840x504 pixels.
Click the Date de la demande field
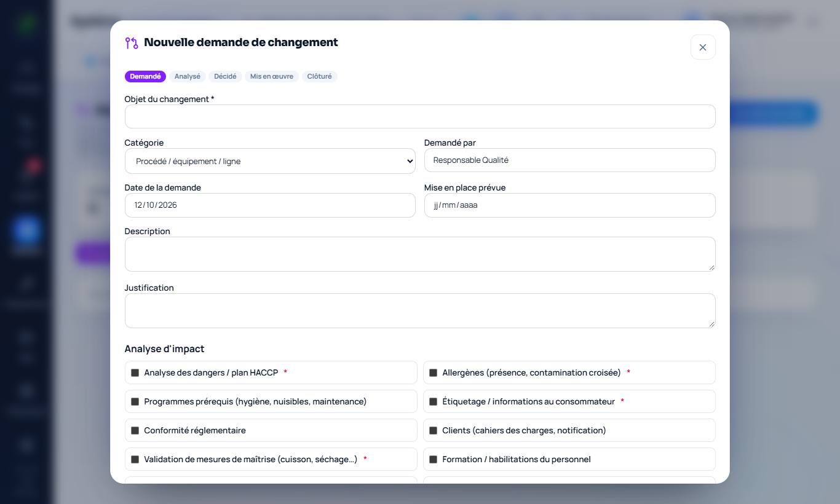pos(270,205)
